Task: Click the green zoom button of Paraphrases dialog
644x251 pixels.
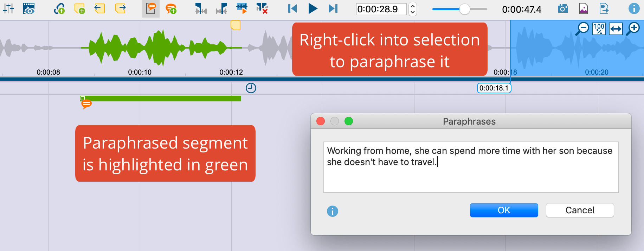Action: [x=349, y=121]
